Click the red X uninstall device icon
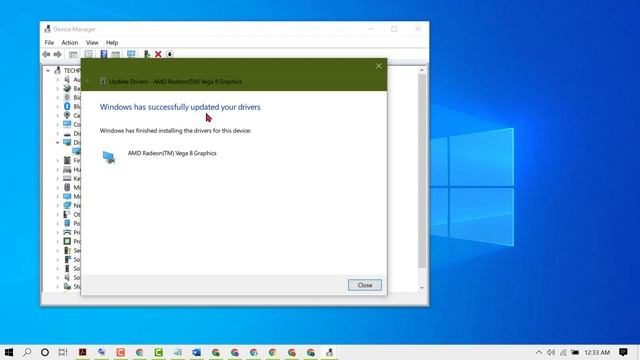640x360 pixels. click(x=158, y=54)
